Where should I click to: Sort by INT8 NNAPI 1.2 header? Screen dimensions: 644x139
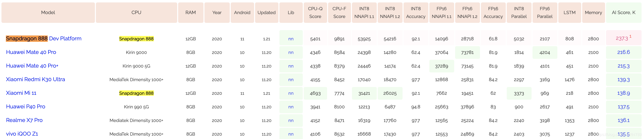coord(390,12)
